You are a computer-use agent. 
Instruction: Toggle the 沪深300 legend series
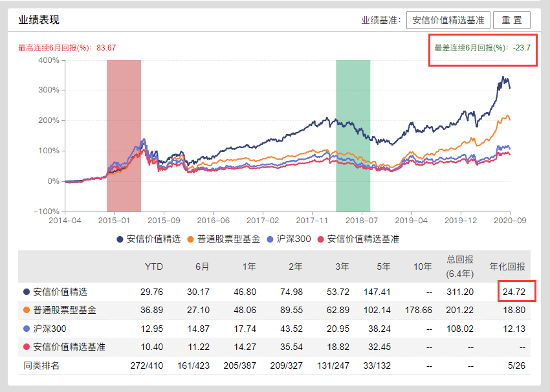coord(289,239)
